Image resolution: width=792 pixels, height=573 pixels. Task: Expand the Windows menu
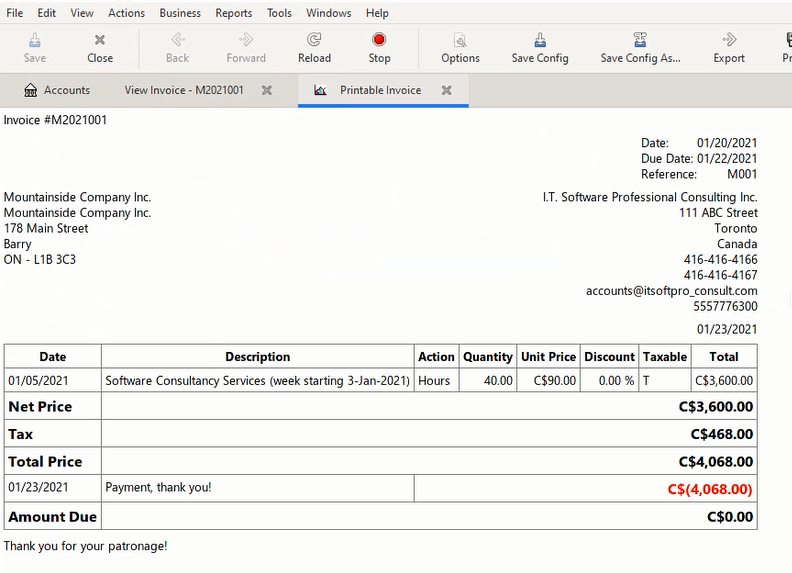point(329,13)
